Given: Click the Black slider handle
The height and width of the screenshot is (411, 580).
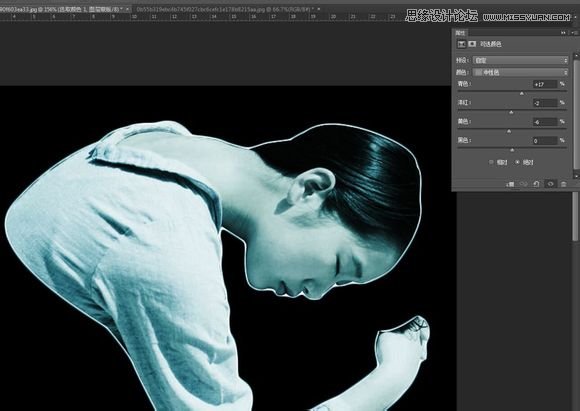Looking at the screenshot, I should 512,150.
